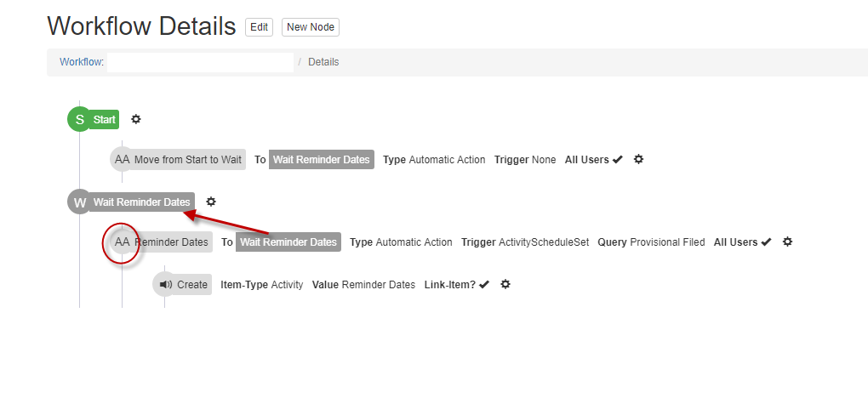This screenshot has height=398, width=868.
Task: Toggle the Link-Item? checkmark
Action: [x=484, y=285]
